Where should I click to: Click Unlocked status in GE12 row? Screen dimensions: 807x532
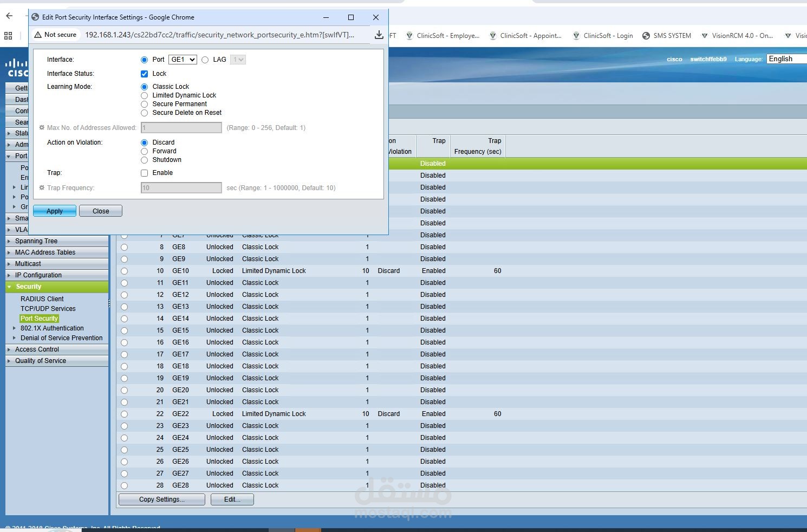coord(219,295)
